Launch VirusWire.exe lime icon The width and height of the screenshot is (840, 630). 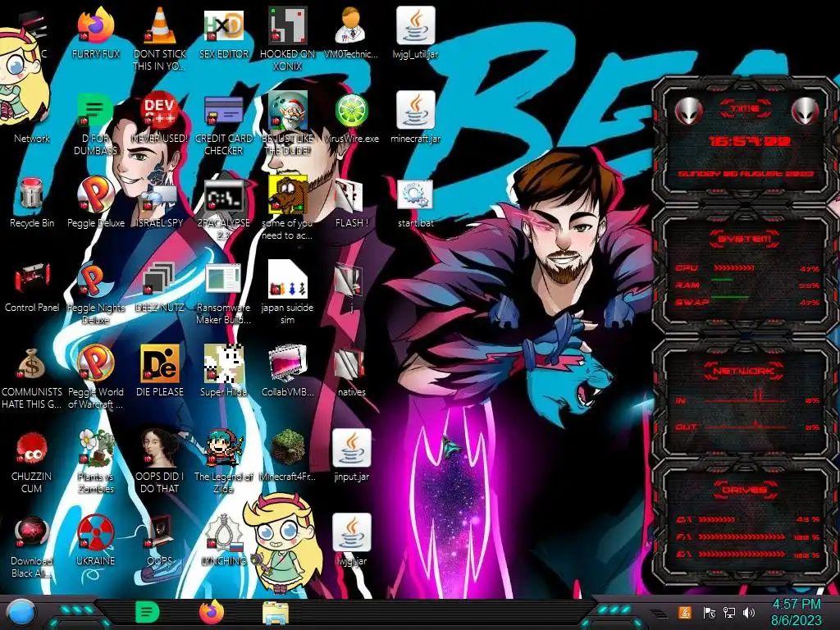(x=351, y=110)
